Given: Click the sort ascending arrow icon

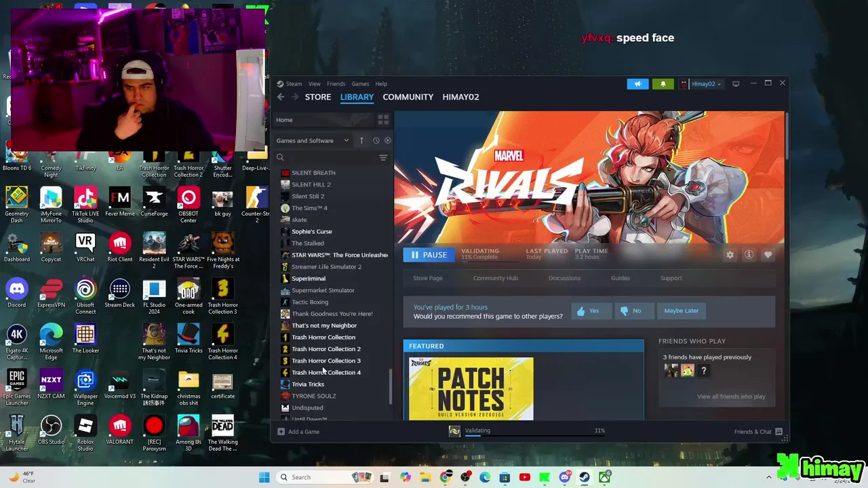Looking at the screenshot, I should point(361,140).
